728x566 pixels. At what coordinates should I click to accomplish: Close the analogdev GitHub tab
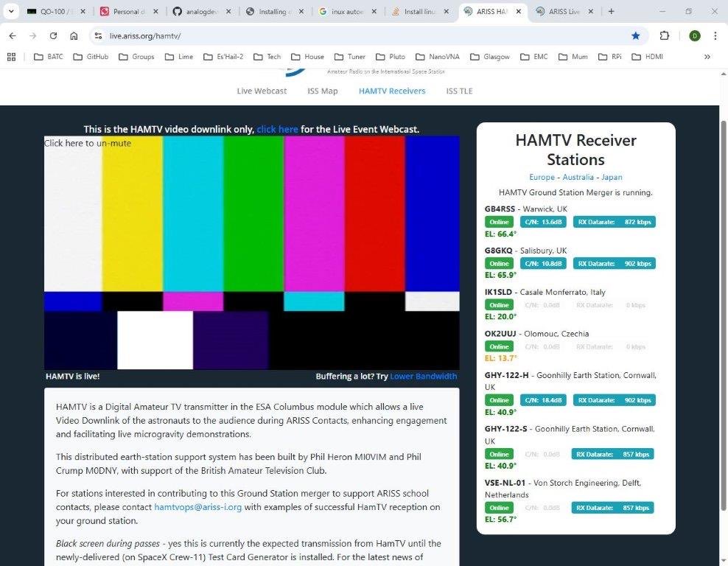(x=228, y=12)
